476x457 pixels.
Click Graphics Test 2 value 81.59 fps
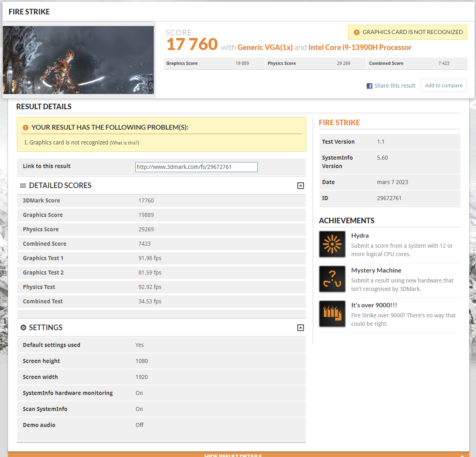point(150,273)
